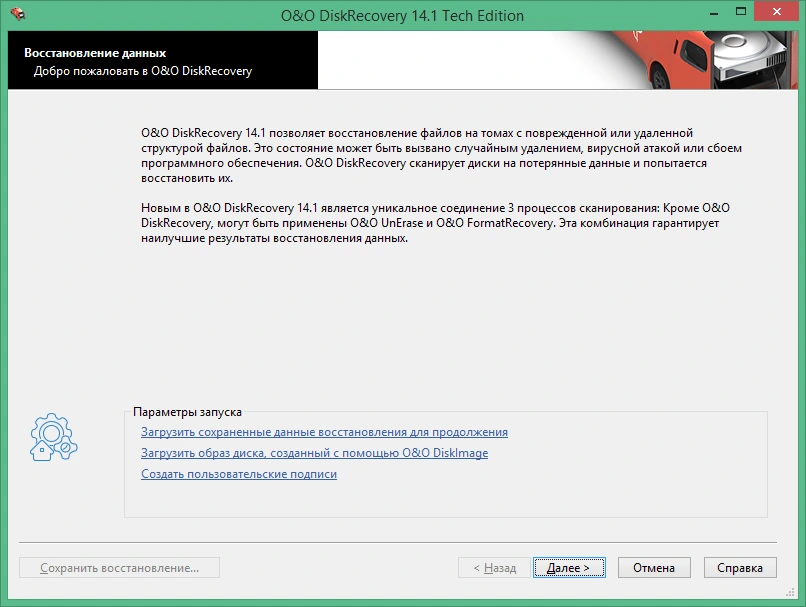Viewport: 806px width, 607px height.
Task: Click the heading Восстановление данных
Action: coord(95,53)
